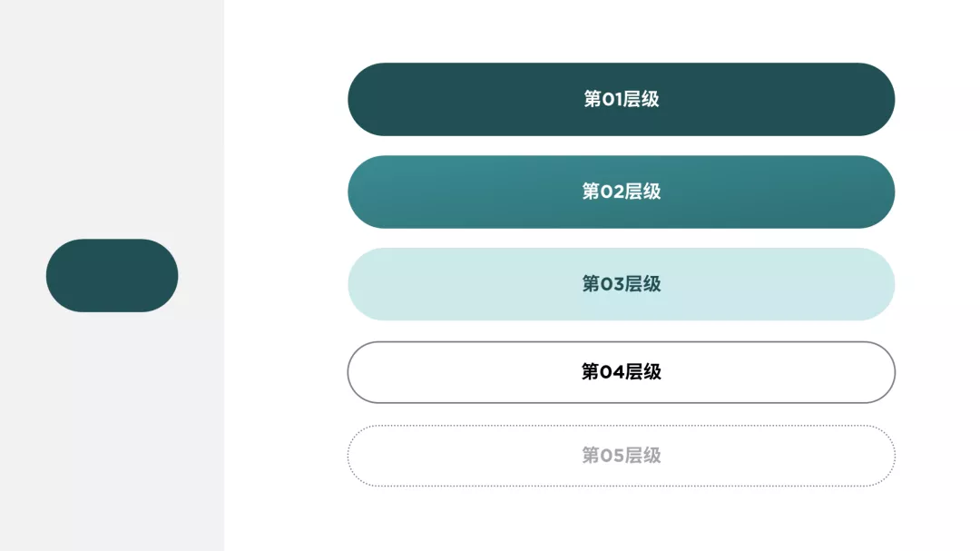980x551 pixels.
Task: Click the rounded left end of 第01层级 pill
Action: click(x=368, y=100)
